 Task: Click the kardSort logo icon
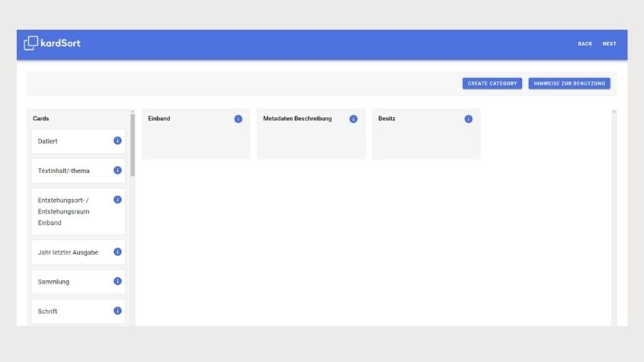pyautogui.click(x=30, y=43)
